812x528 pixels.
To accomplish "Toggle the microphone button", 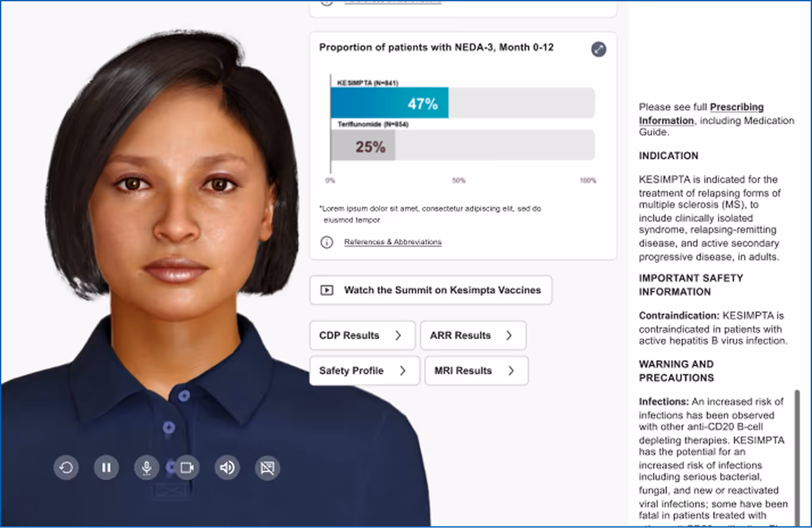I will [x=146, y=468].
